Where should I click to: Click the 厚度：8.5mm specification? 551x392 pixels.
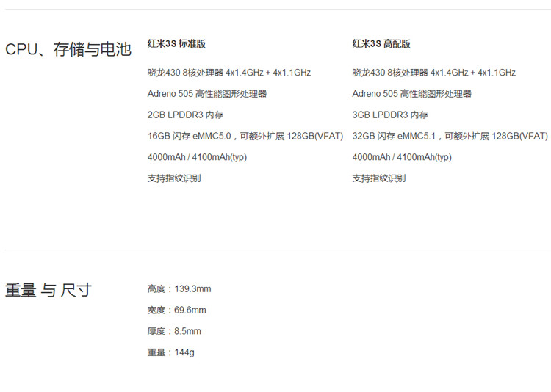(x=174, y=332)
